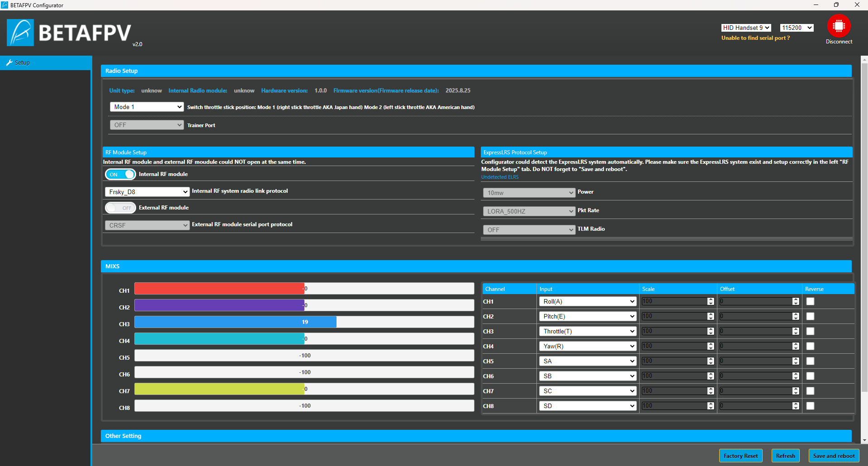The width and height of the screenshot is (868, 466).
Task: Check the Reverse box for CH8
Action: coord(810,406)
